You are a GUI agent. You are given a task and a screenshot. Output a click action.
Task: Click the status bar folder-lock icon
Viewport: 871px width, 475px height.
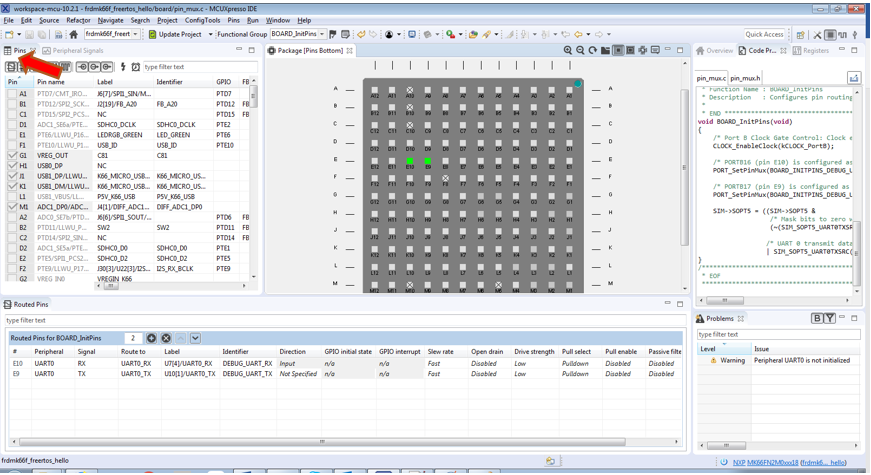point(550,461)
